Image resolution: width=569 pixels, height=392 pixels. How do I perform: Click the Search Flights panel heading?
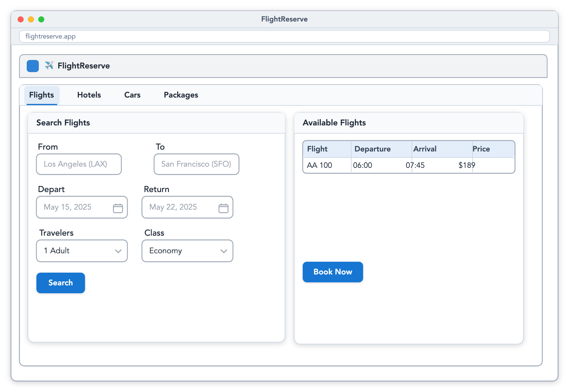pos(63,123)
